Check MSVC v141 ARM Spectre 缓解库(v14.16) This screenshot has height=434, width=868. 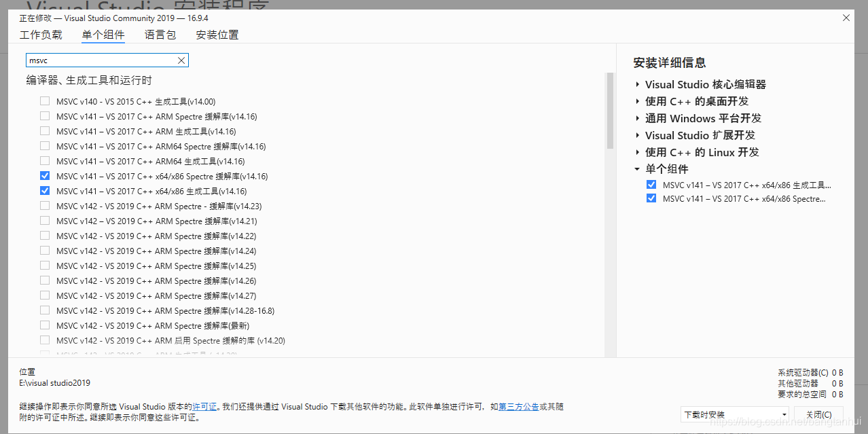[x=45, y=116]
